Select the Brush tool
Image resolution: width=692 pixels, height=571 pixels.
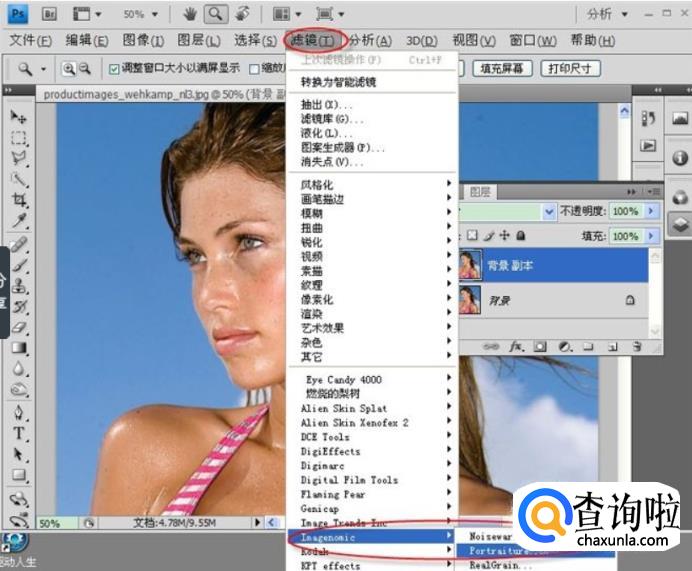pos(19,265)
